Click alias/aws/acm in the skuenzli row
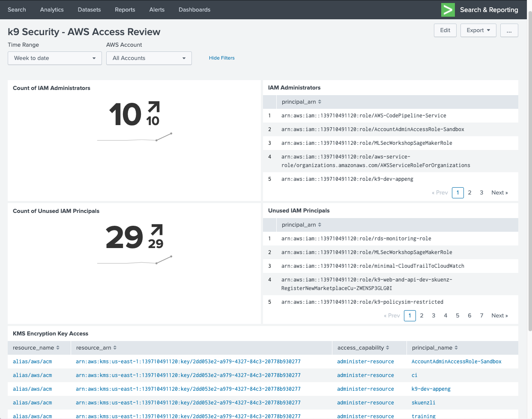This screenshot has height=419, width=532. (32, 403)
